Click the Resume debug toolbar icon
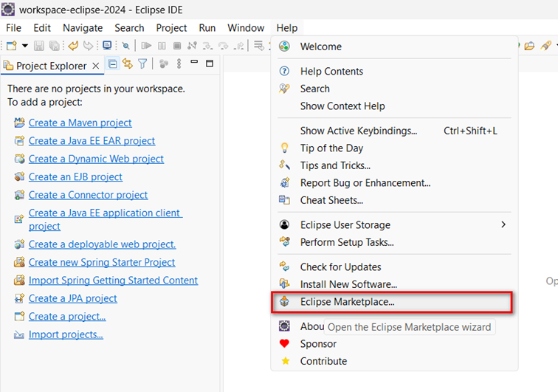This screenshot has height=392, width=558. point(146,46)
